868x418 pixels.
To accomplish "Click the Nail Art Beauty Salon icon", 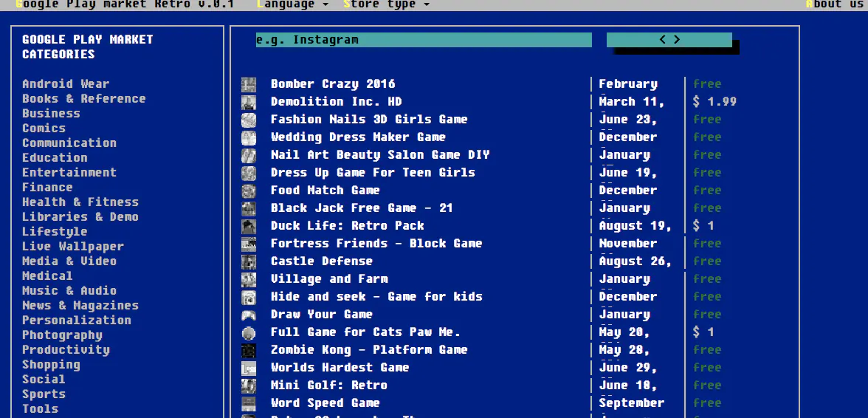I will pos(249,155).
